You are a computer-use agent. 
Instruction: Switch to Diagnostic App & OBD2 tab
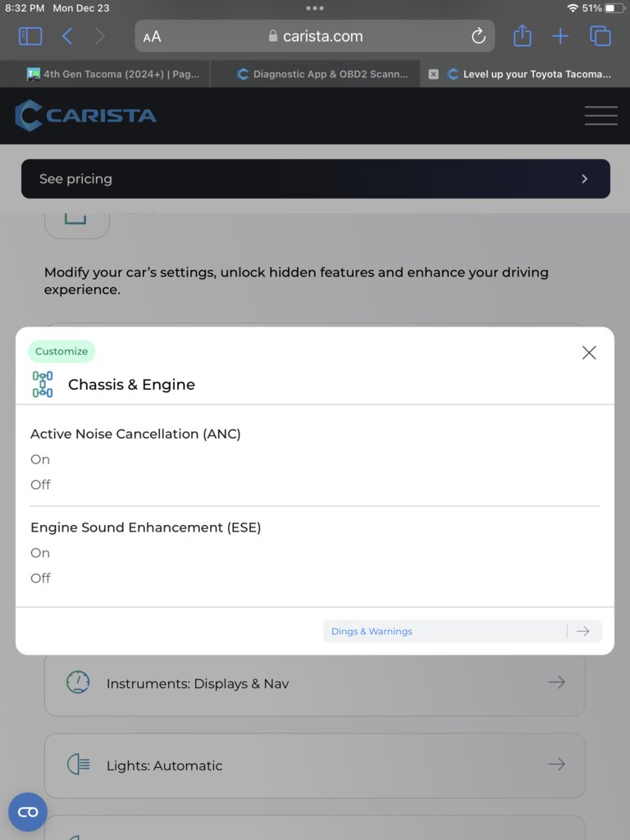pyautogui.click(x=322, y=74)
